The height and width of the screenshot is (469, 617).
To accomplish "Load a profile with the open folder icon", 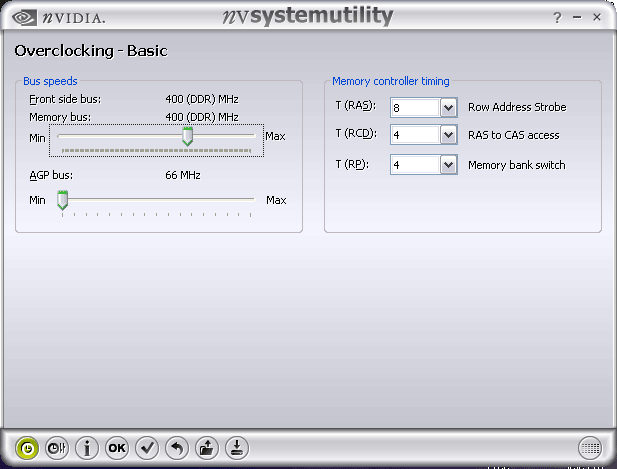I will [x=207, y=448].
